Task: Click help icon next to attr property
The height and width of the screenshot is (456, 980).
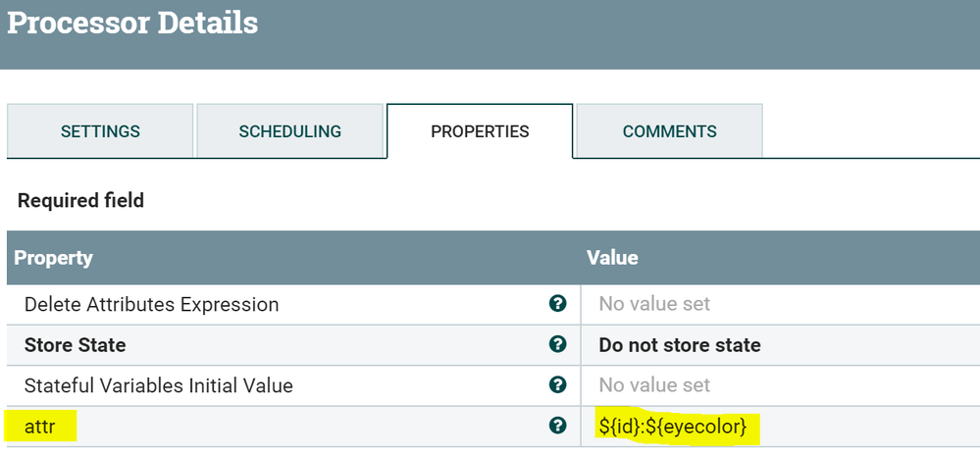Action: [558, 426]
